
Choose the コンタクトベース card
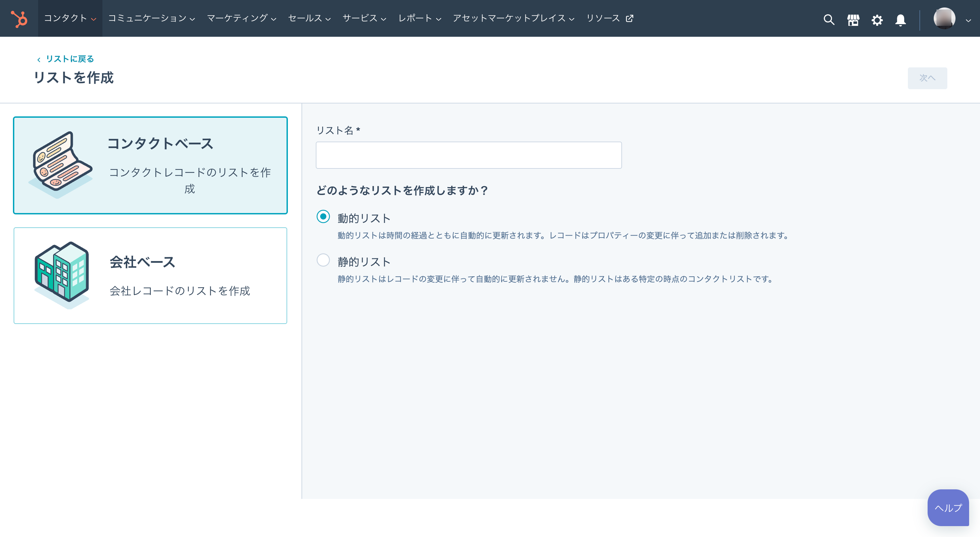(x=150, y=165)
